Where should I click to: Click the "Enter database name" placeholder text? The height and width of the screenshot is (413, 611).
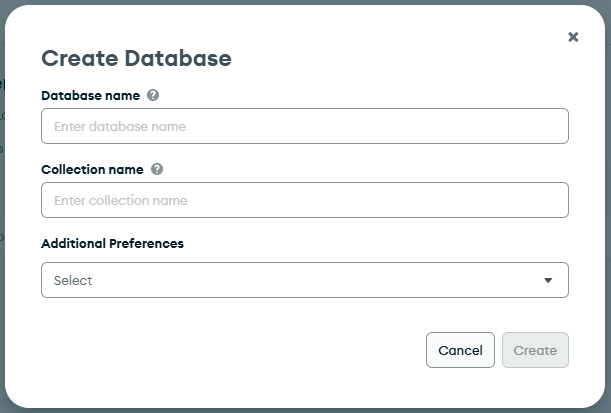120,127
